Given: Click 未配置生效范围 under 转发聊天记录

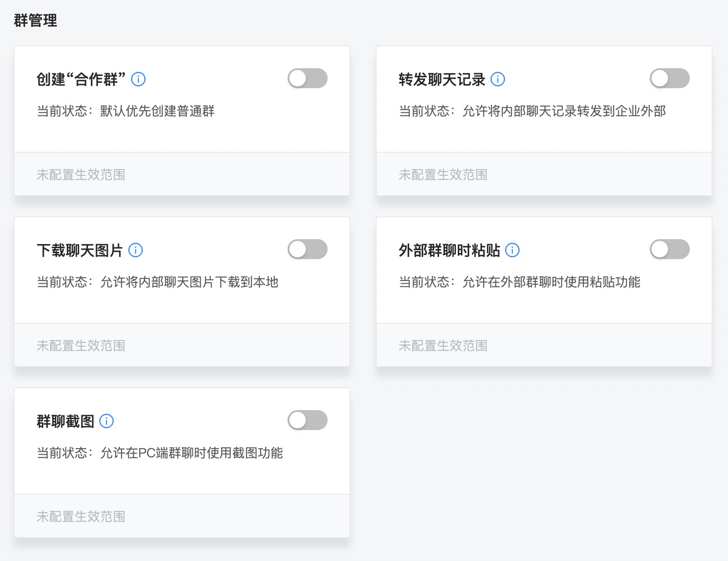Looking at the screenshot, I should (443, 175).
